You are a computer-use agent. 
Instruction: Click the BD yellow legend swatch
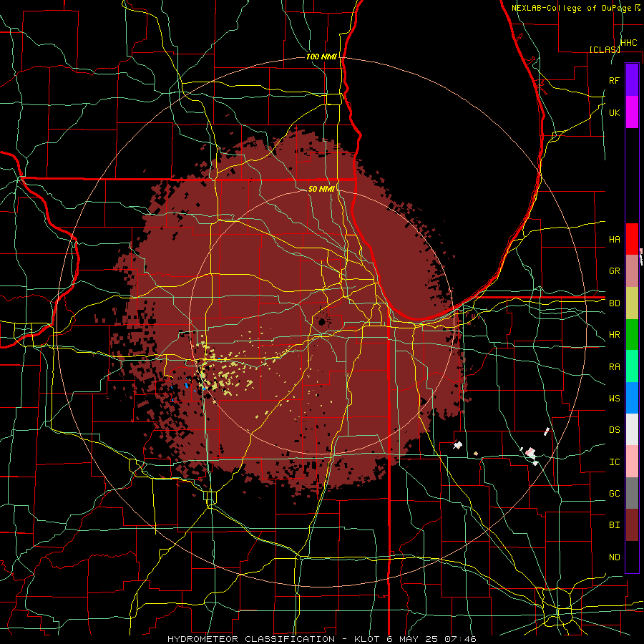click(632, 303)
